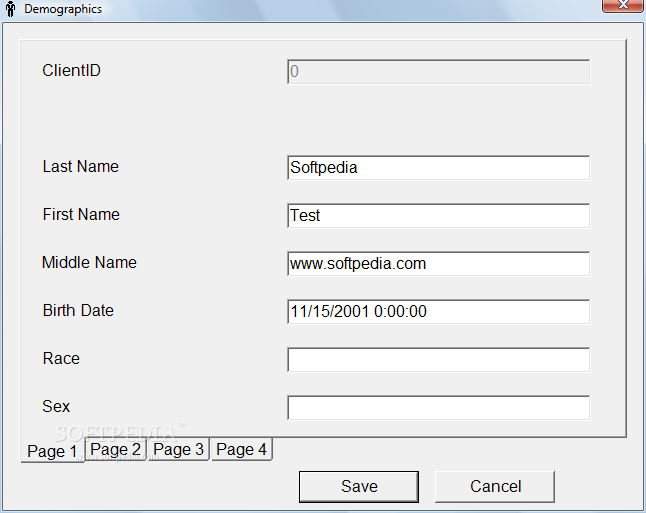Select the Page 4 tab
646x513 pixels.
pos(241,449)
